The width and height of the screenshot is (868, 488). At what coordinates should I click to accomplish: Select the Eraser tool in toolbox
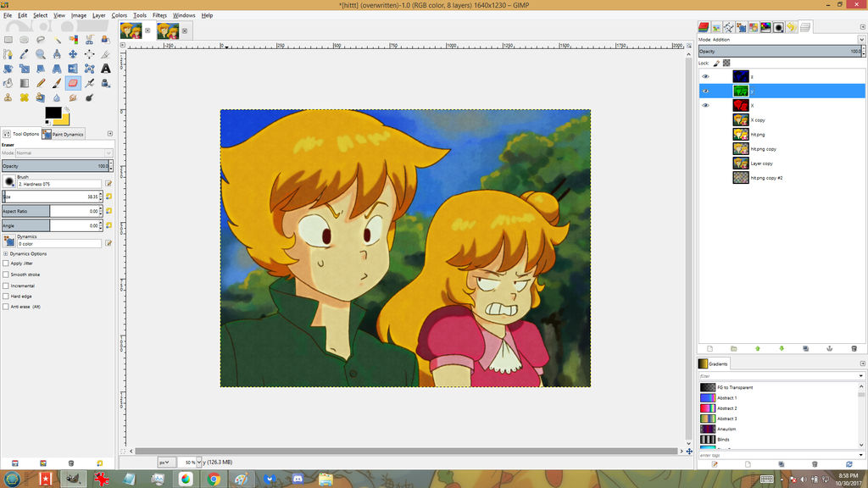pos(73,83)
